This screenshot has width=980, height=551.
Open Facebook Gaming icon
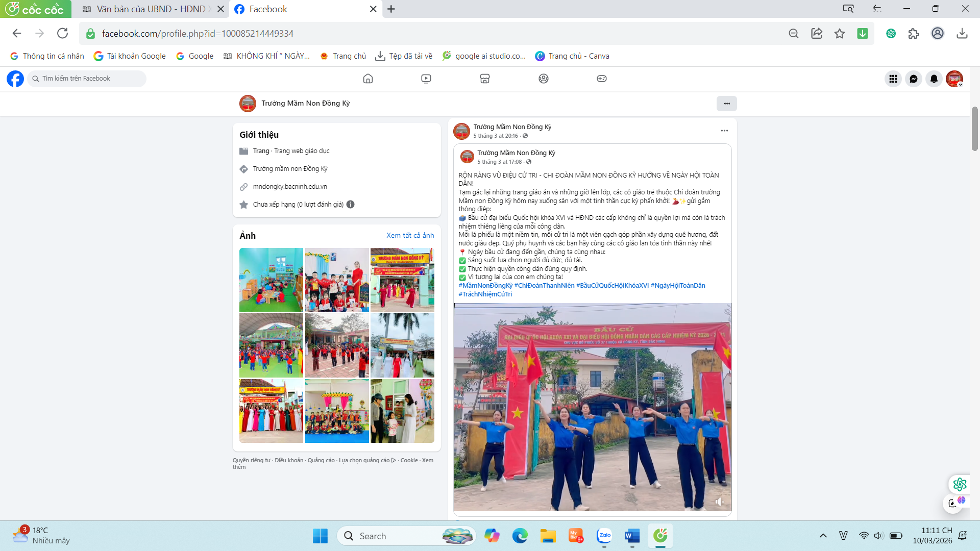602,79
